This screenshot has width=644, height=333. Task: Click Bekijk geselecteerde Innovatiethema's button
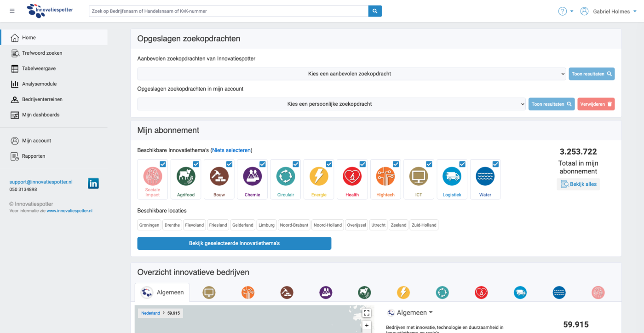234,243
